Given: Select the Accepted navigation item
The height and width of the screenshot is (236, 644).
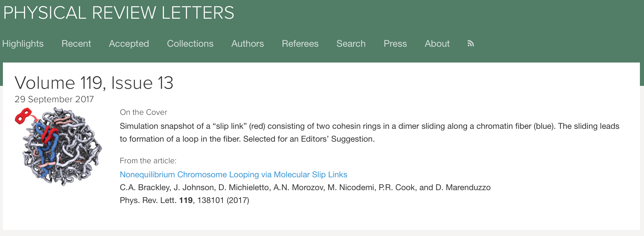Looking at the screenshot, I should 129,44.
